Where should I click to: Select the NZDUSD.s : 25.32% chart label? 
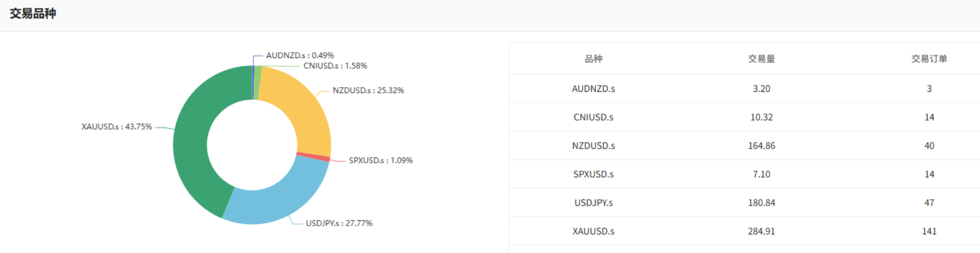coord(368,91)
